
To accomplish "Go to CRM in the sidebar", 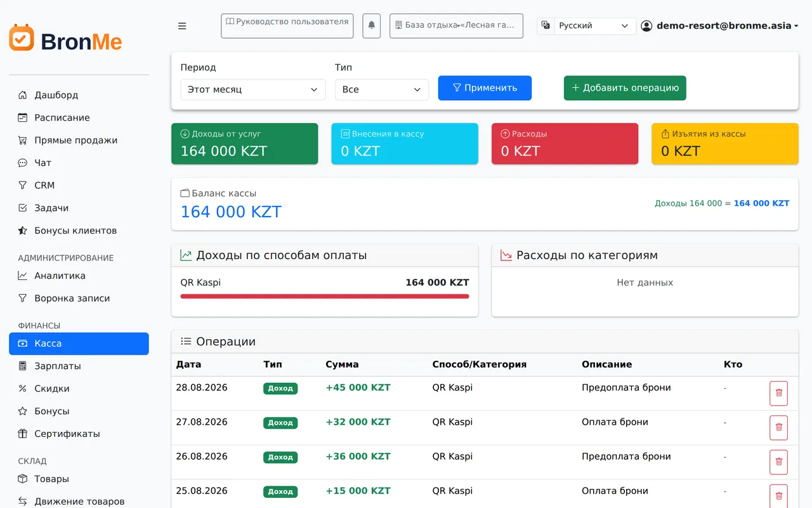I will 79,185.
